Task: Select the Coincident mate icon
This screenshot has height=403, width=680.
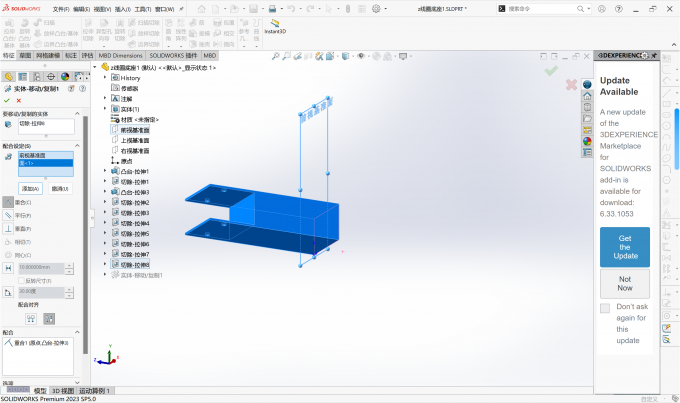Action: pyautogui.click(x=8, y=202)
